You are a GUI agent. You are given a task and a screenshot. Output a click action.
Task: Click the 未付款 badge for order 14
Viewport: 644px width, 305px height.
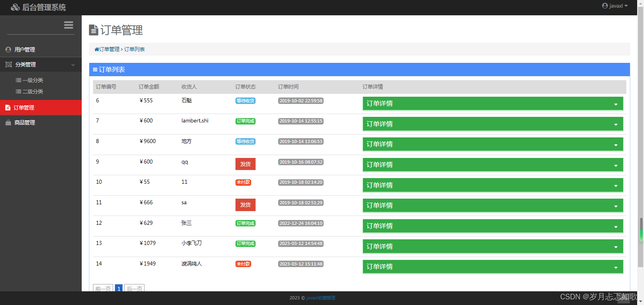[243, 264]
